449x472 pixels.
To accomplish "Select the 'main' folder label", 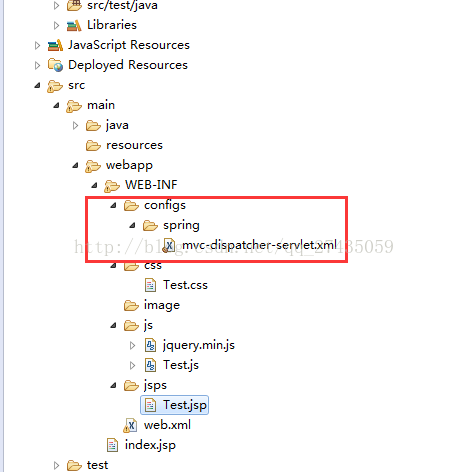I will (101, 105).
